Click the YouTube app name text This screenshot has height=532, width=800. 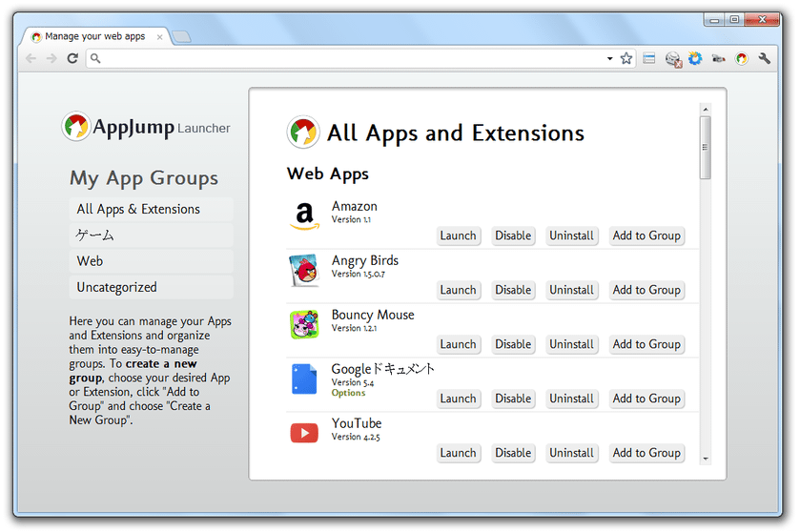pyautogui.click(x=357, y=423)
